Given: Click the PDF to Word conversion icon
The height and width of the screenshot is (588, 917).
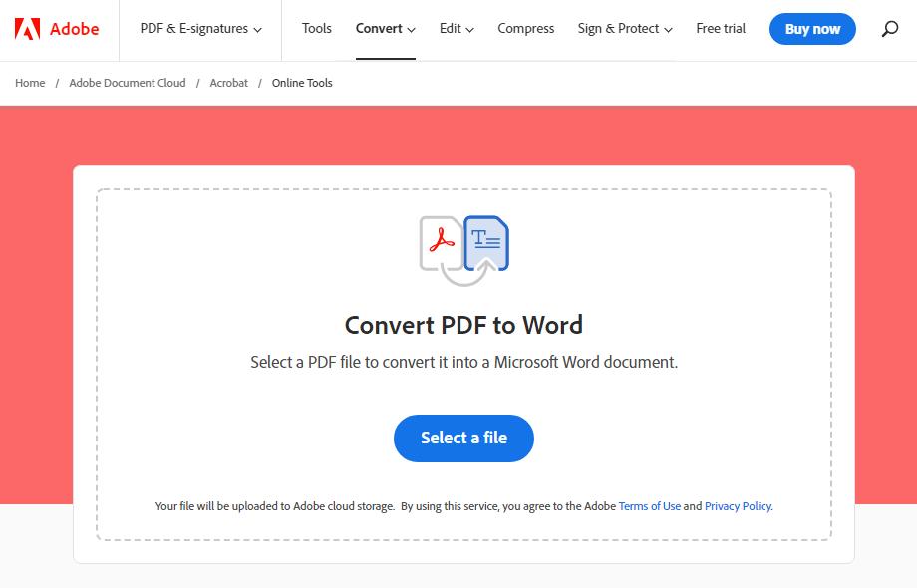Looking at the screenshot, I should pos(463,247).
